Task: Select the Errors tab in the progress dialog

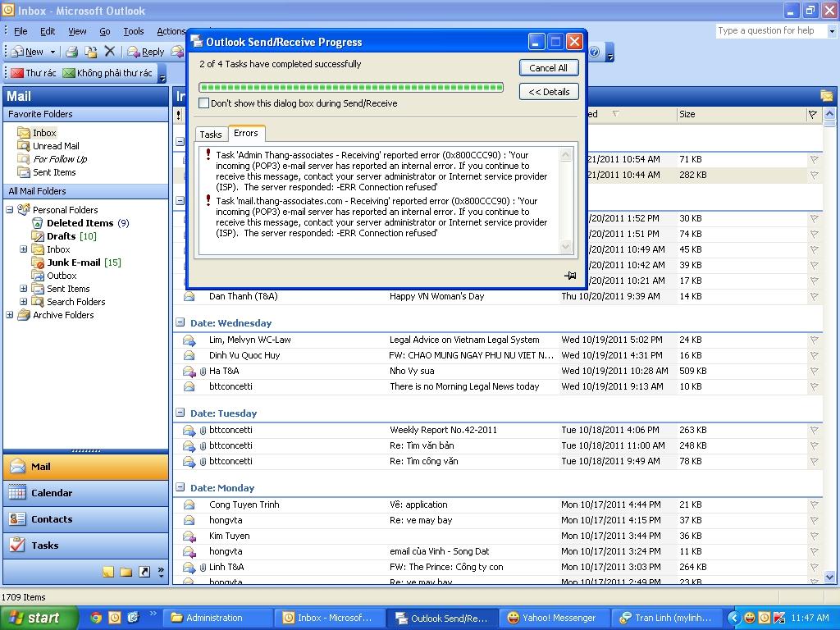Action: pos(246,133)
